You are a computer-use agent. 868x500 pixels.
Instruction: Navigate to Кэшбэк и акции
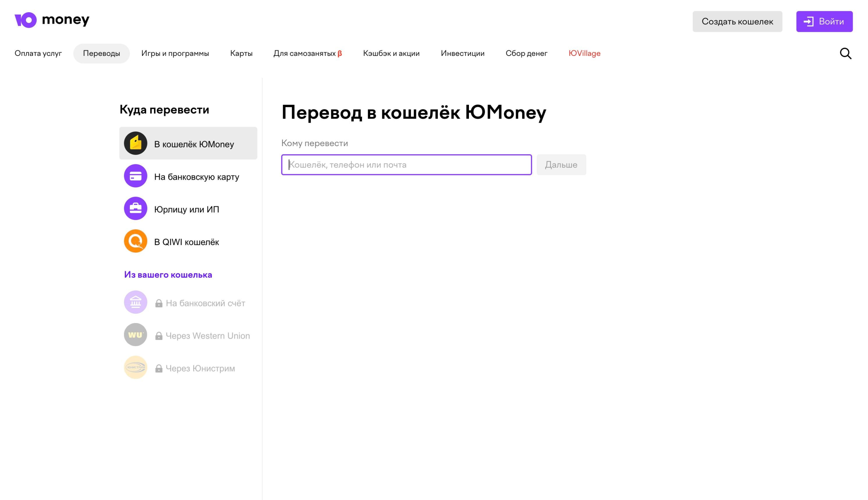click(x=391, y=53)
